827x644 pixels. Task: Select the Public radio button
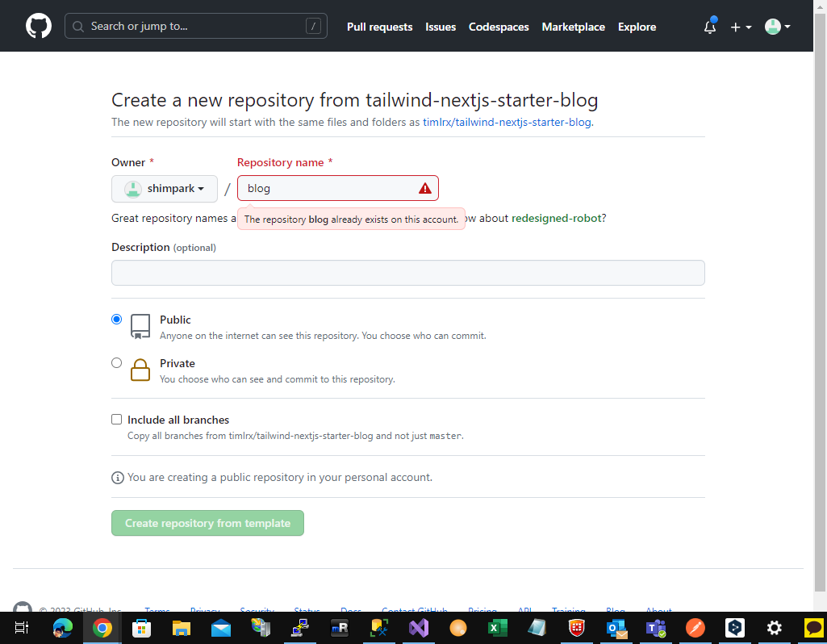tap(116, 319)
